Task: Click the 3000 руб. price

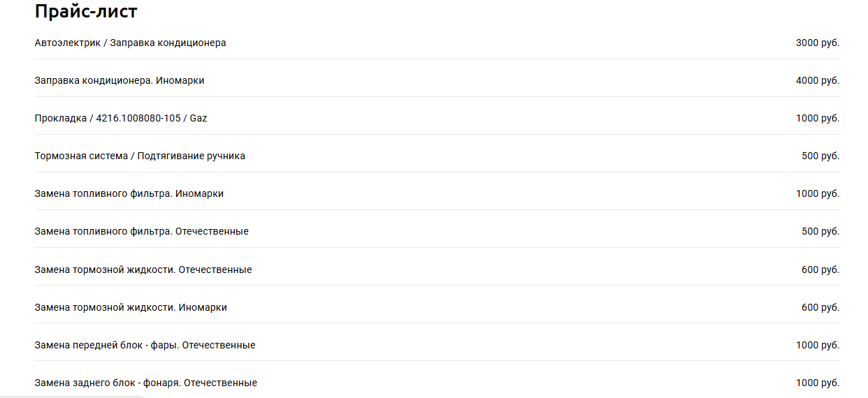Action: 818,43
